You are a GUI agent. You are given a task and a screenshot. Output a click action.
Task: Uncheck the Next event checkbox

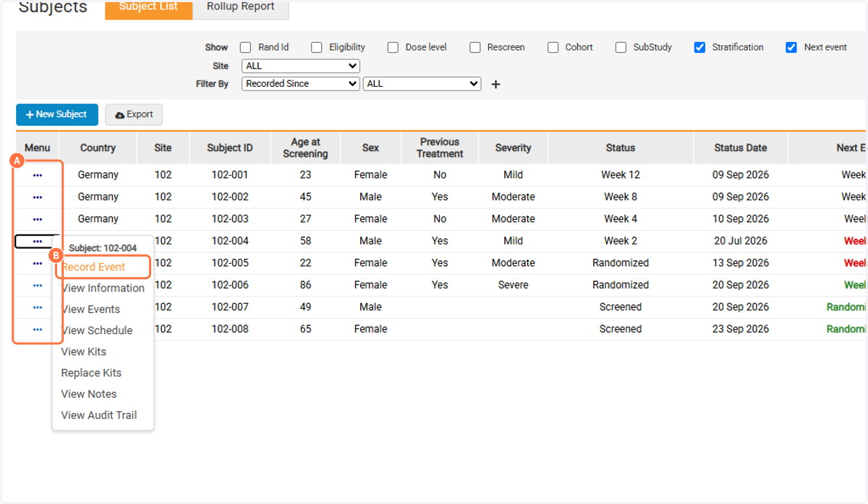(791, 48)
